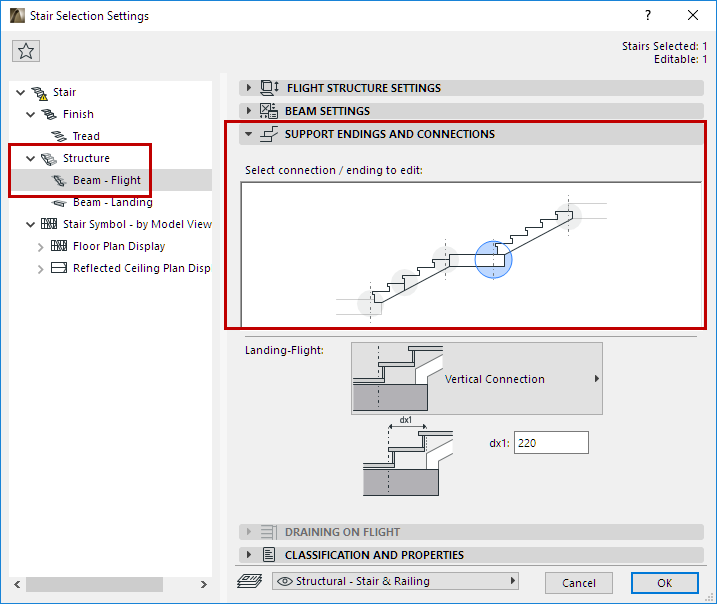
Task: Click the tree scrollbar right arrow
Action: pyautogui.click(x=203, y=584)
